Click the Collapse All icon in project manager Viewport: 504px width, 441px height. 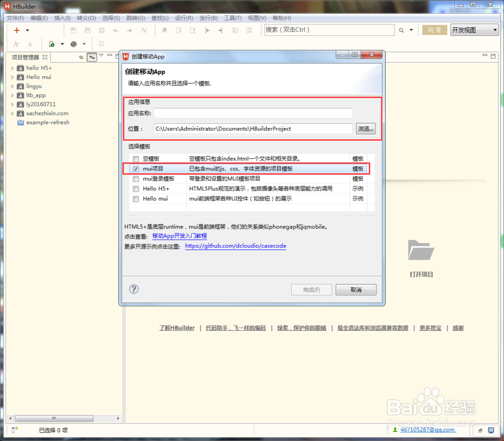(81, 57)
